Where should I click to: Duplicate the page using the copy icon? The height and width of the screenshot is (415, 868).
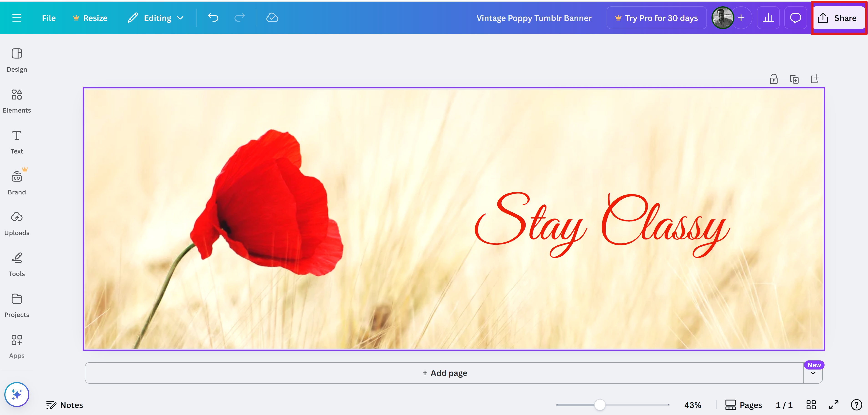794,79
